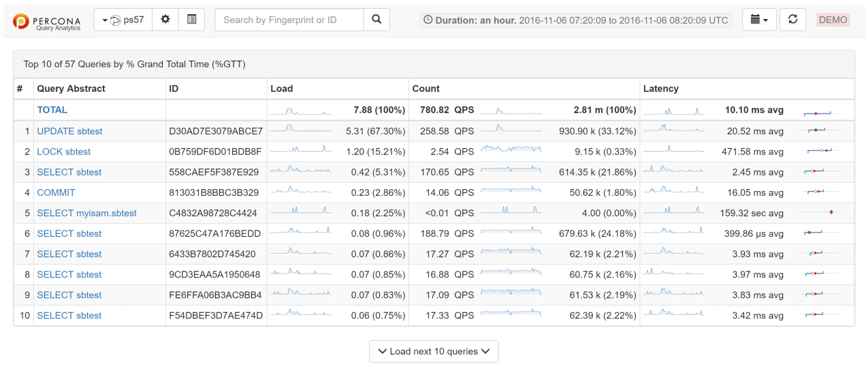Click the Query Abstract column header
The image size is (868, 372).
[71, 88]
